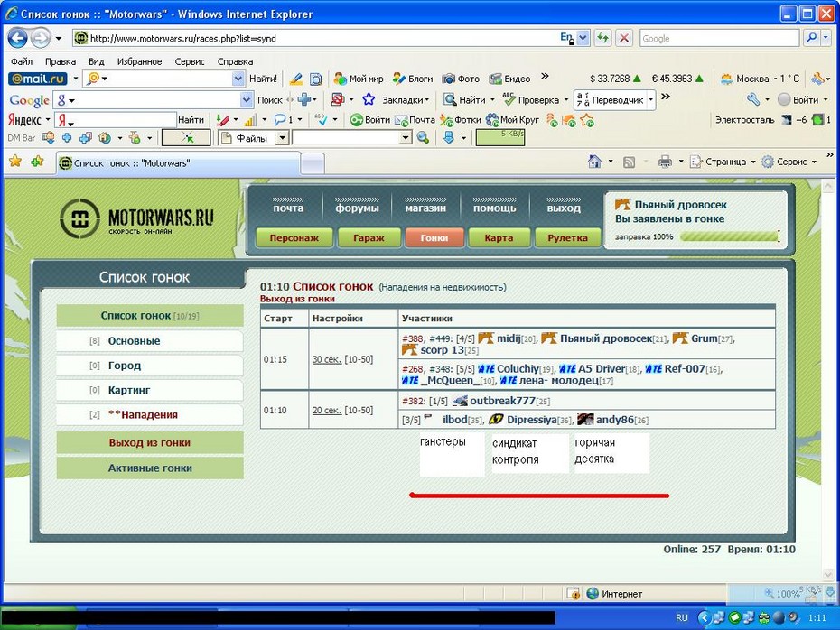Open the Favorites star icon
Screen dimensions: 840x630
pos(14,162)
